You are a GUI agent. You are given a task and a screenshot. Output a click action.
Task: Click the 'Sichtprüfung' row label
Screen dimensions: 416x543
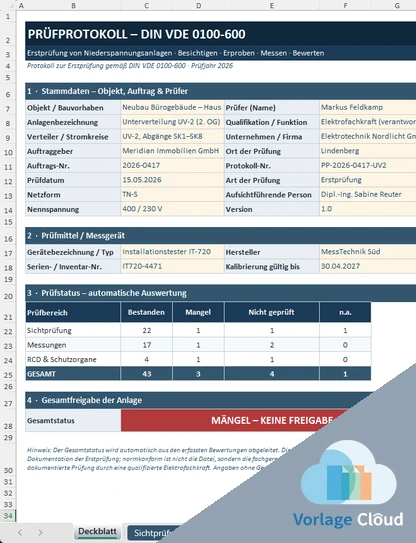pyautogui.click(x=73, y=330)
